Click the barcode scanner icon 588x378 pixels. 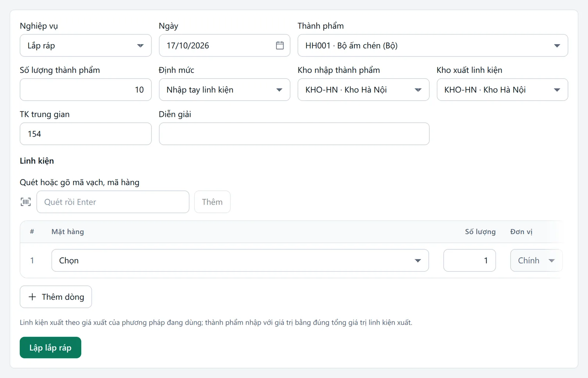click(26, 202)
